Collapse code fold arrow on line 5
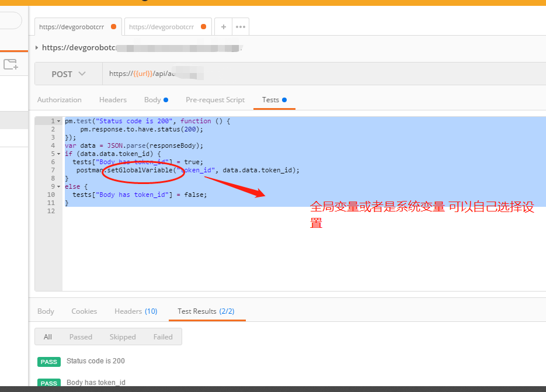Screen dimensions: 546x392 58,154
